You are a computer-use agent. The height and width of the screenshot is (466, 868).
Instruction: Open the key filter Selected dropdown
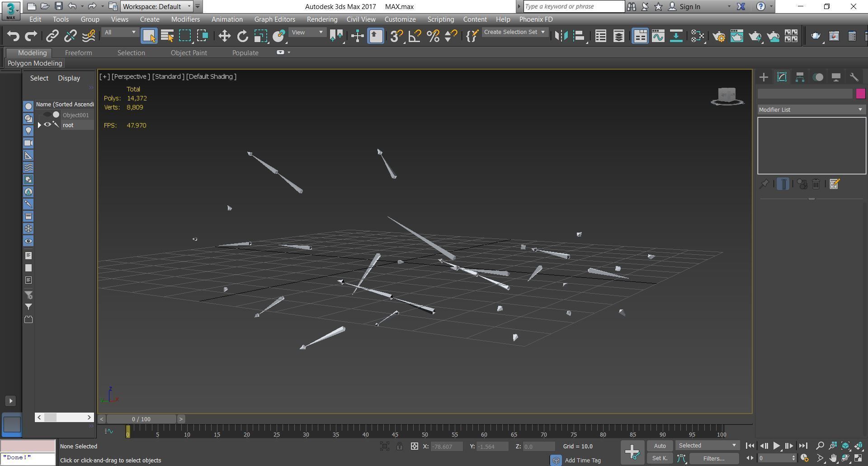(708, 446)
